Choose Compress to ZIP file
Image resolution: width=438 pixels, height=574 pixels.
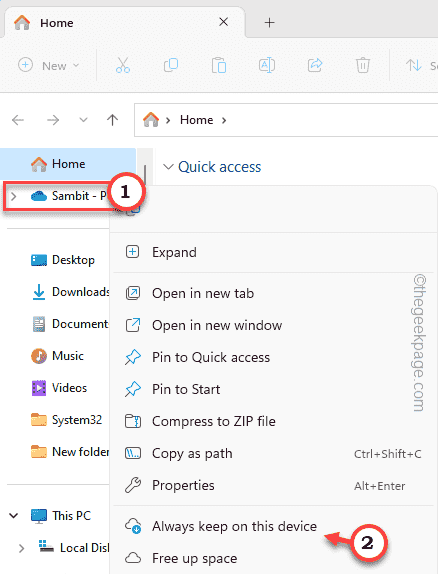(273, 422)
